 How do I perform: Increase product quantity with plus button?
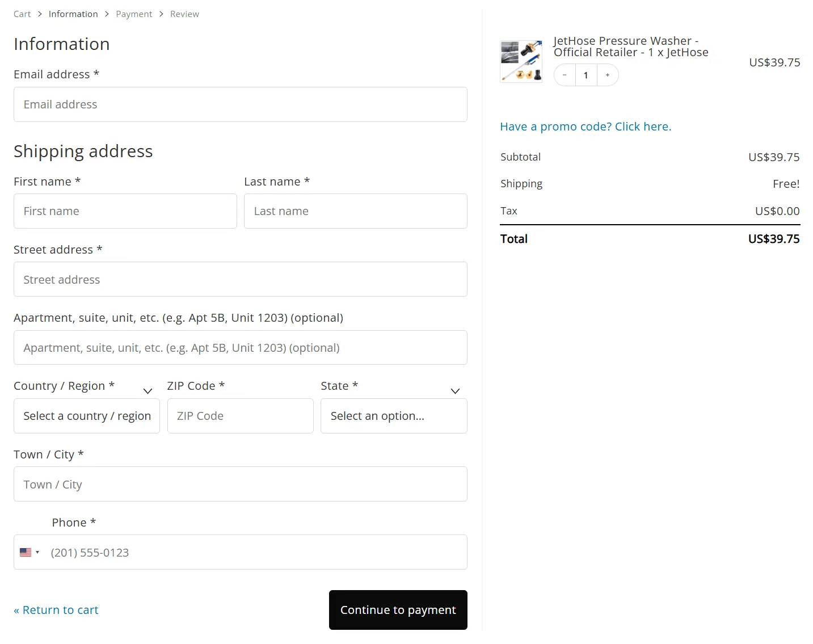(607, 74)
